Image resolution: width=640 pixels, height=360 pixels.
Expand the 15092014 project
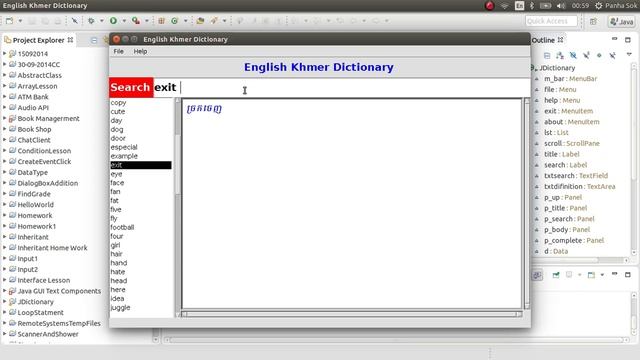(4, 53)
